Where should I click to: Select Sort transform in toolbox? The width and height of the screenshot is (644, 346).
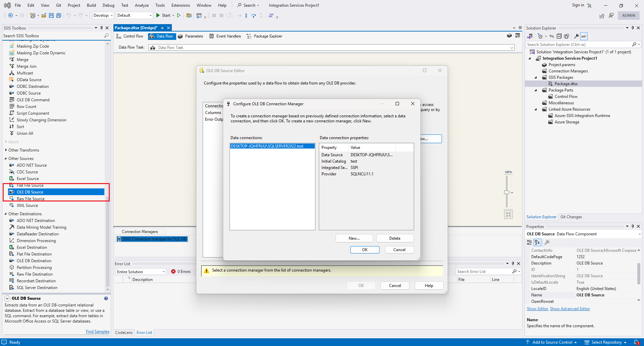pyautogui.click(x=20, y=127)
